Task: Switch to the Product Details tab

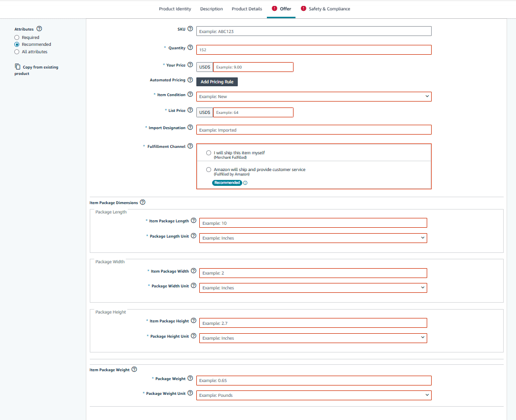Action: pos(247,9)
